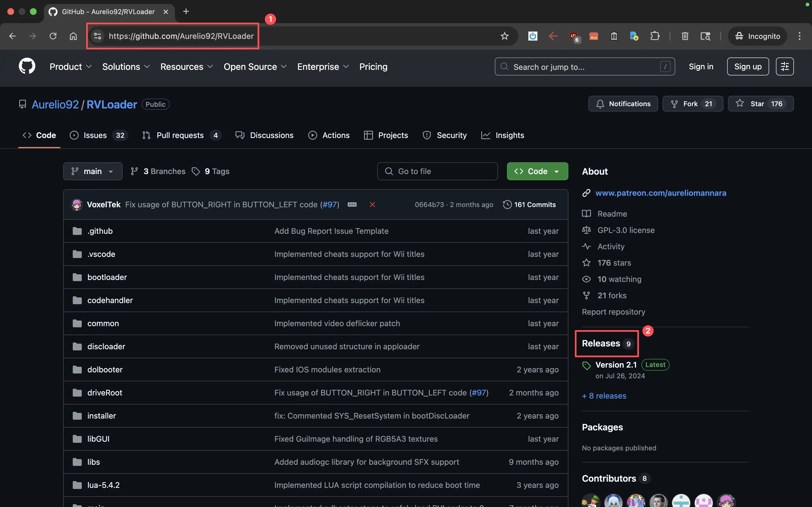Open the main branch dropdown
The image size is (812, 507).
(x=92, y=171)
